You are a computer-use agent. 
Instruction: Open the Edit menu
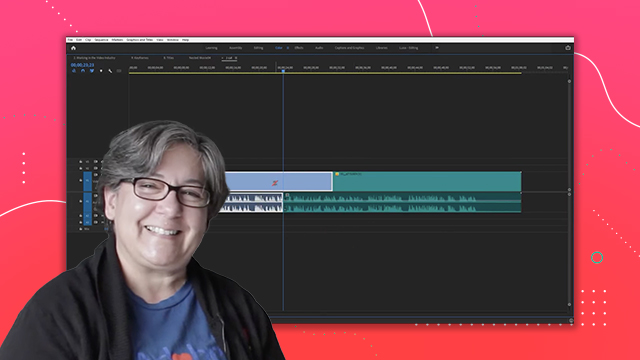[79, 40]
